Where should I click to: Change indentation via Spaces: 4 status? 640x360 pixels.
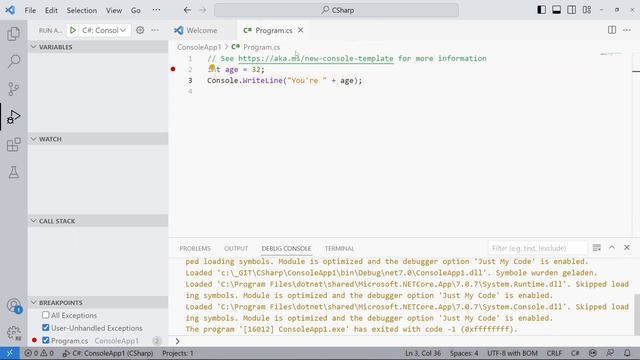[464, 353]
